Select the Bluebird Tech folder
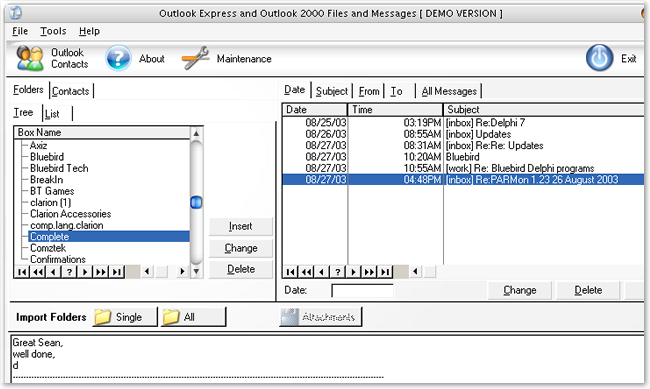The height and width of the screenshot is (389, 650). coord(59,168)
